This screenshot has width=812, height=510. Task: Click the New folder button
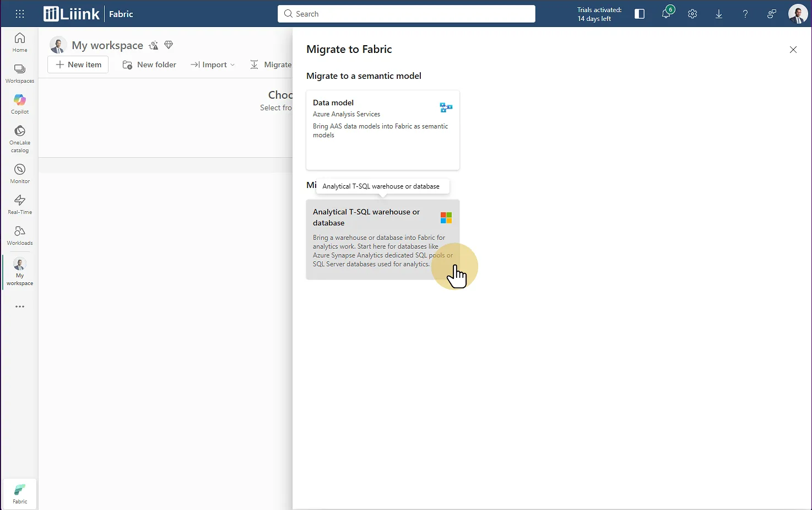(x=149, y=65)
